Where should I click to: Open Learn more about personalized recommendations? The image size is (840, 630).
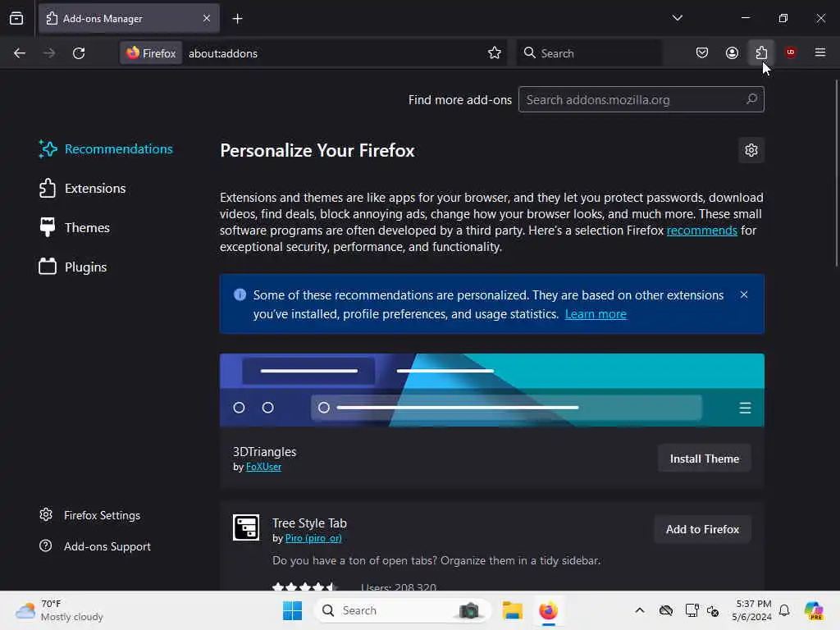[x=596, y=314]
